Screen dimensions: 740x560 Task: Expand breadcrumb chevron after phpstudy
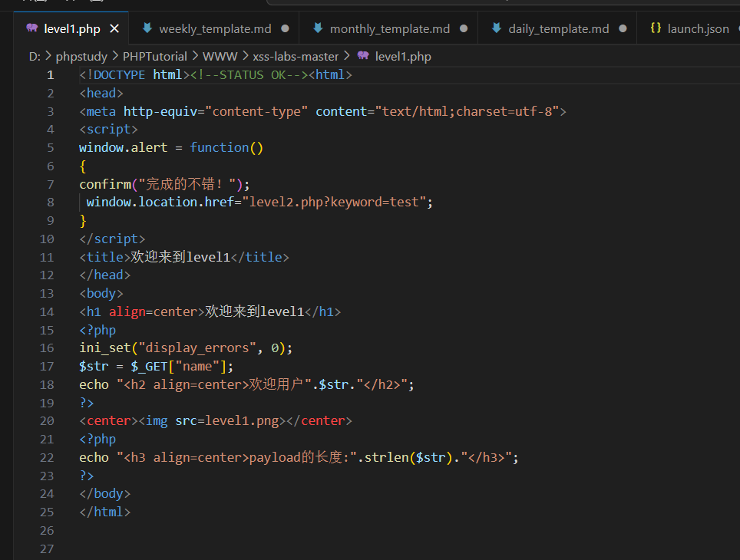pos(116,57)
